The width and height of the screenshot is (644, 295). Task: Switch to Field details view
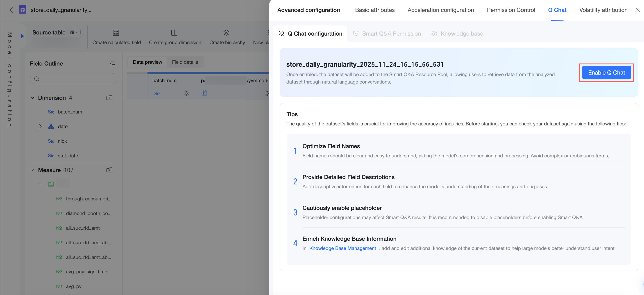pos(185,62)
